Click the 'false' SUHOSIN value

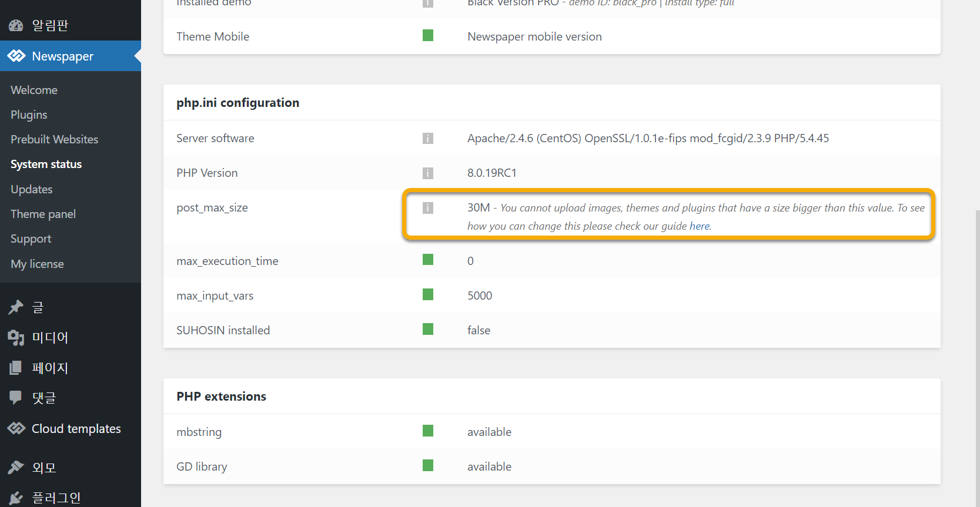coord(479,330)
